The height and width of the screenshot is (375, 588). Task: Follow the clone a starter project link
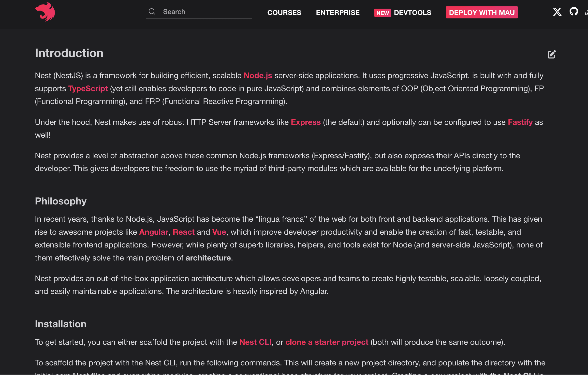pyautogui.click(x=327, y=342)
